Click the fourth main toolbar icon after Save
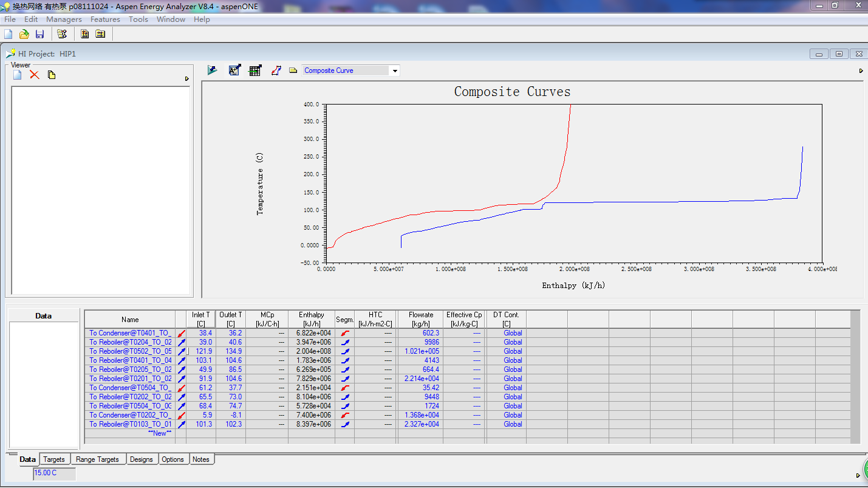868x488 pixels. click(61, 34)
